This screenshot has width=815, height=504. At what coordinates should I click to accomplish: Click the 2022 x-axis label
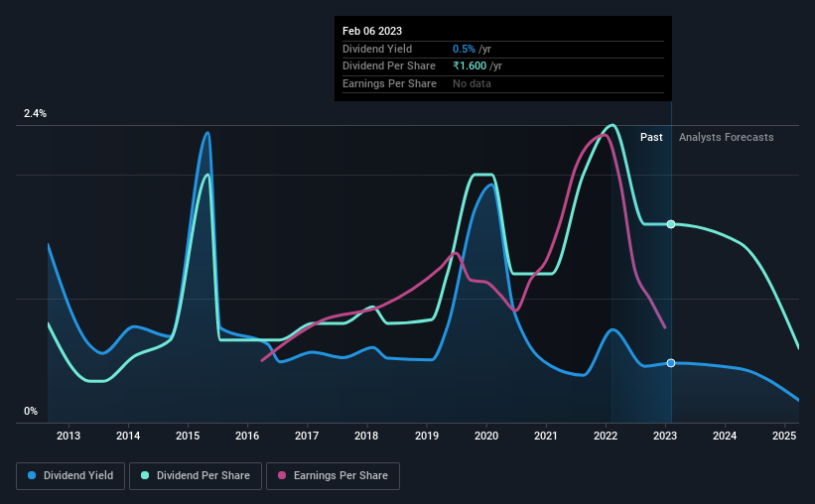click(606, 436)
